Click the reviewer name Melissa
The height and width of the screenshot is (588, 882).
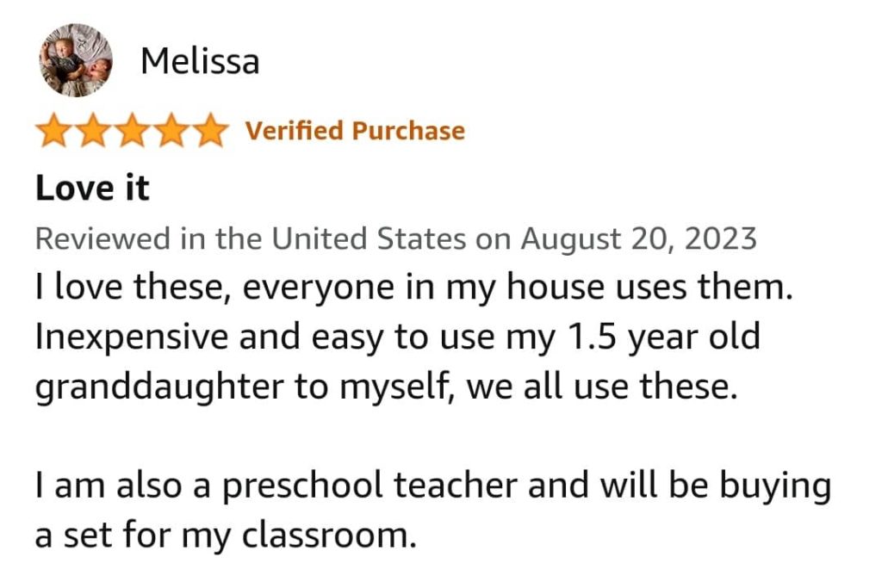point(200,61)
